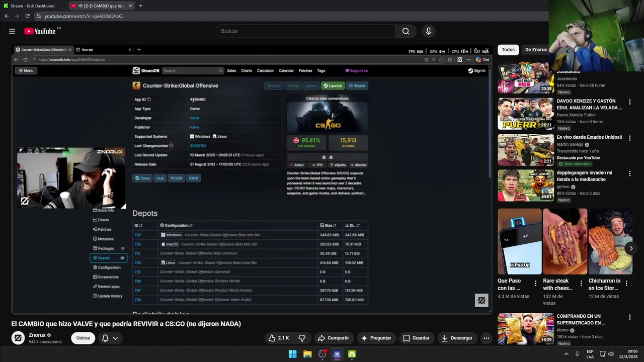Select the De Znorux filter chip

[536, 50]
